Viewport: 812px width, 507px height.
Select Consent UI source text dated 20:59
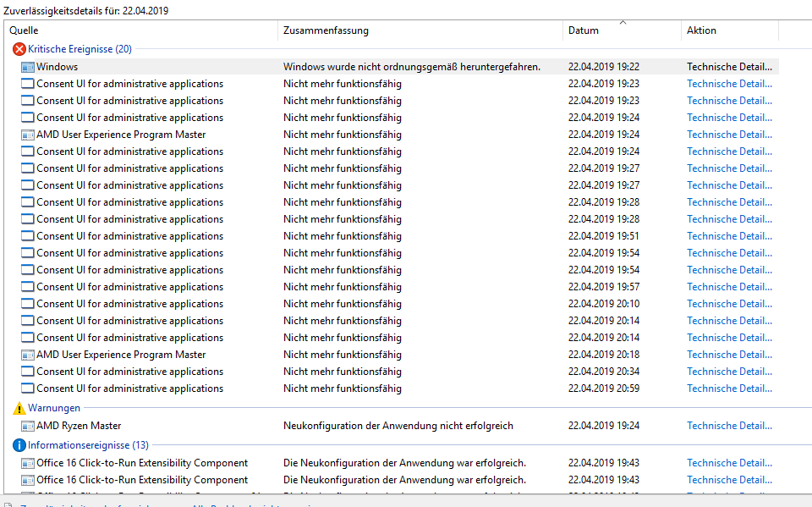click(130, 389)
